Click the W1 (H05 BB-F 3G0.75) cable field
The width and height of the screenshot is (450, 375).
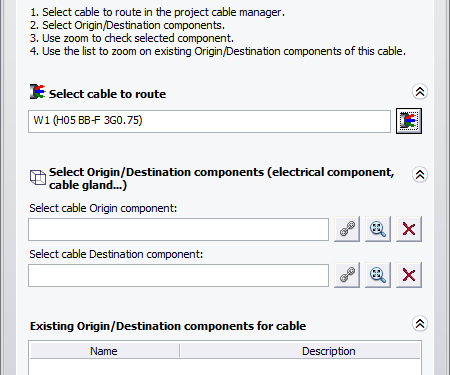[209, 121]
